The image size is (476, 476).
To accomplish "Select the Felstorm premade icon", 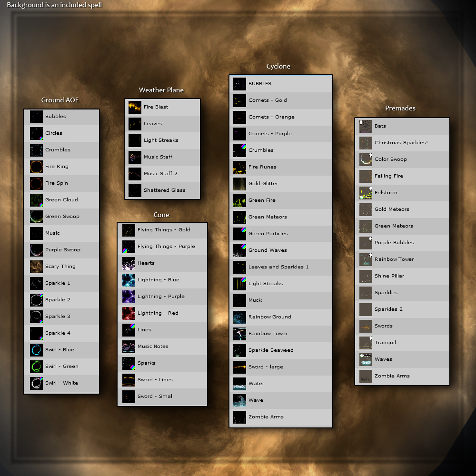I will (366, 193).
